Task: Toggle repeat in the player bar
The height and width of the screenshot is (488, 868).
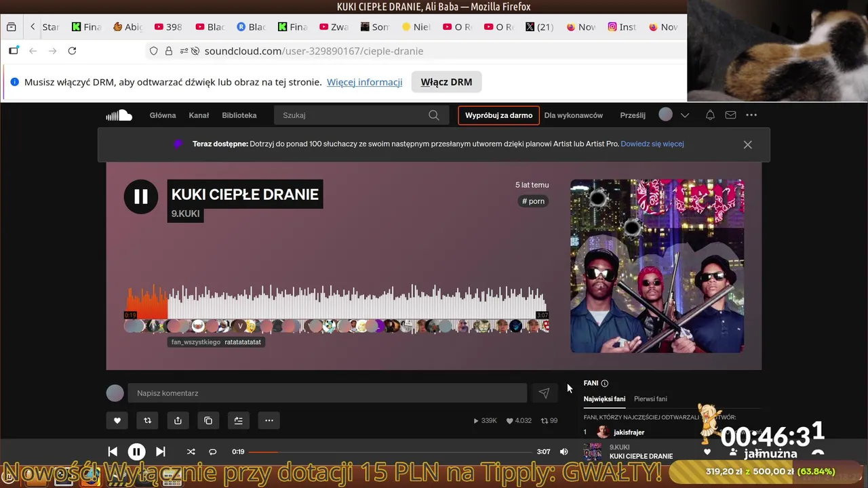Action: click(x=212, y=451)
